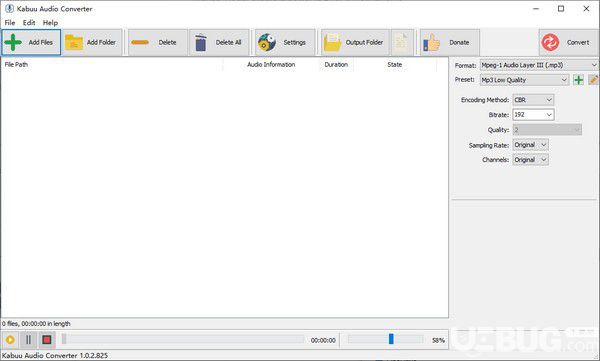Open the Sampling Rate dropdown
Viewport: 600px width, 361px height.
[x=530, y=145]
